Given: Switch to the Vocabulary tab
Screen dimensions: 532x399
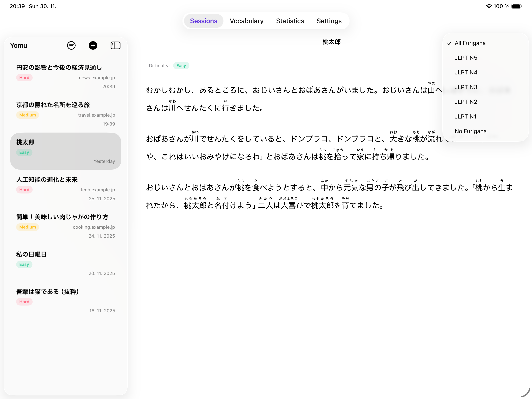Looking at the screenshot, I should 246,21.
